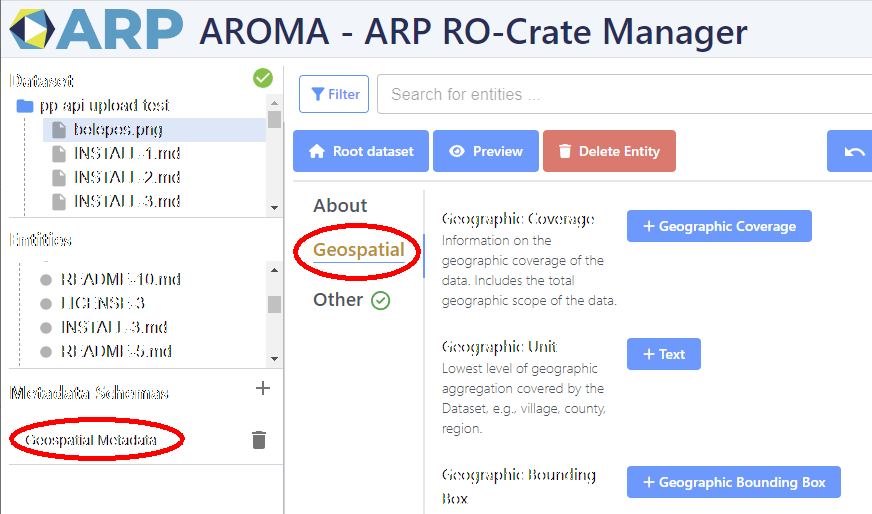872x514 pixels.
Task: Add a Geographic Bounding Box
Action: point(734,482)
